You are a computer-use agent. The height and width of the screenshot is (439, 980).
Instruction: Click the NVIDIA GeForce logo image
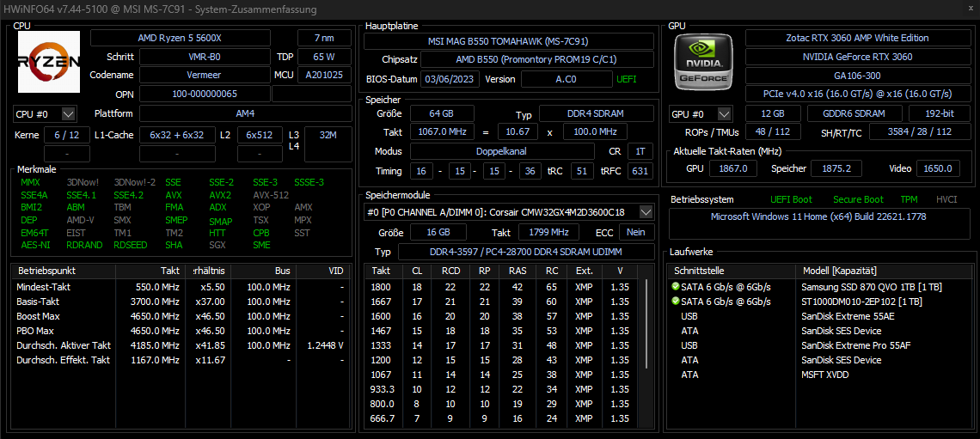coord(705,61)
